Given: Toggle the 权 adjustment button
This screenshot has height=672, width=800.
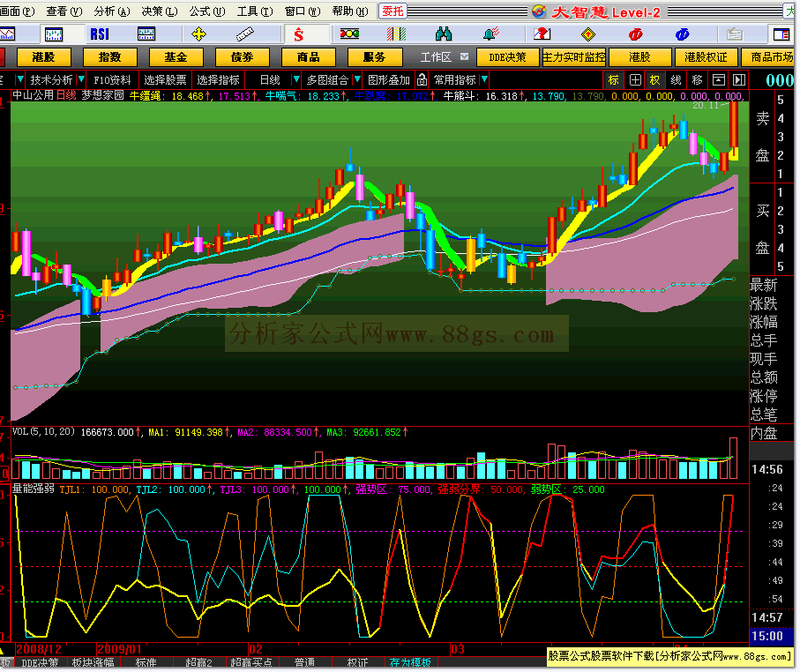Looking at the screenshot, I should point(654,79).
